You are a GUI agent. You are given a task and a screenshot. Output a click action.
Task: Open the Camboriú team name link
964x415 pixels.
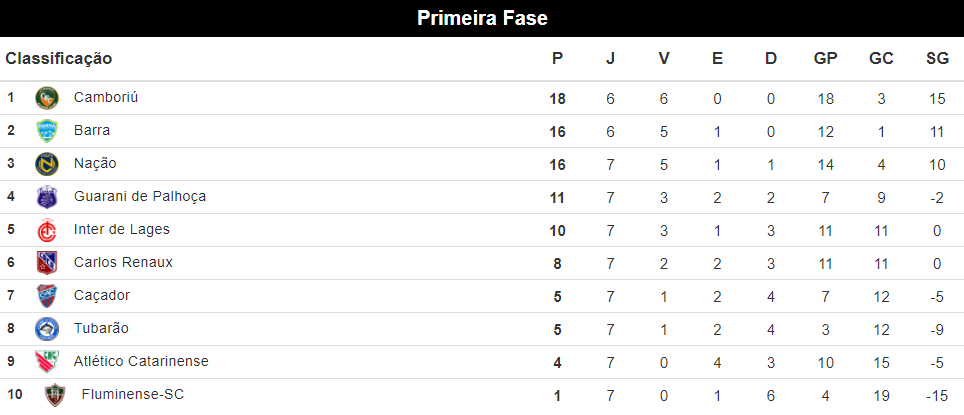pos(106,98)
